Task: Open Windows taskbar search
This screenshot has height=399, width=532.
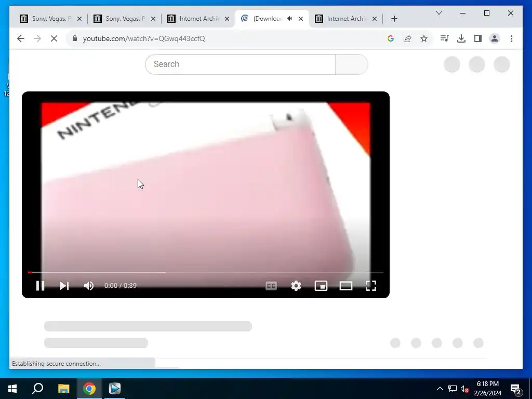Action: 37,389
